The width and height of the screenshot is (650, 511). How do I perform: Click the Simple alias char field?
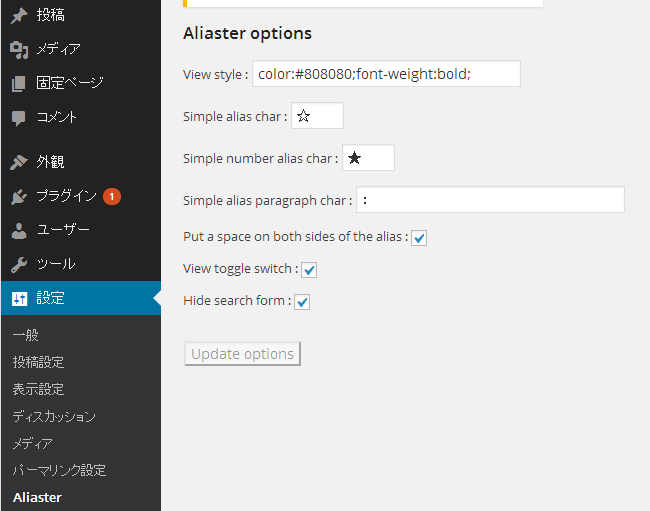click(x=317, y=116)
